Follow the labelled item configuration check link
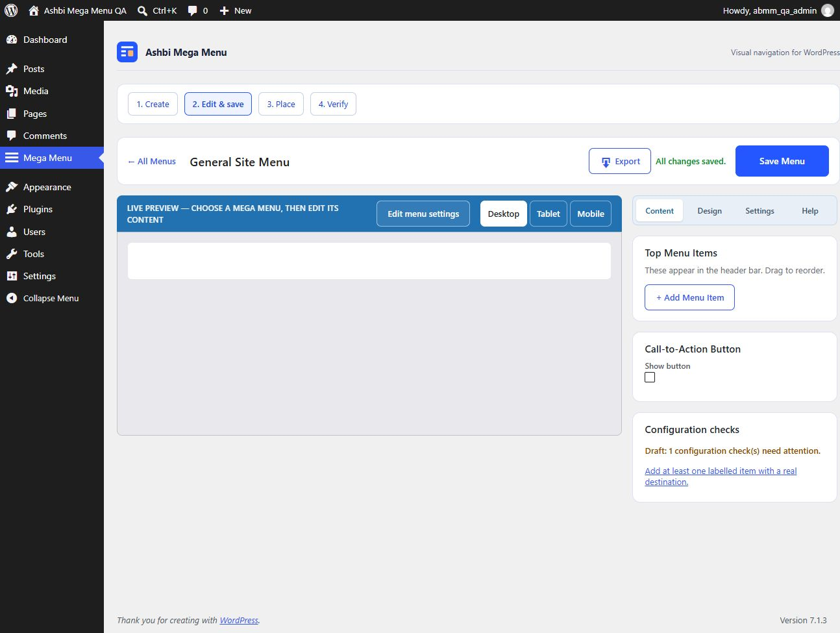 tap(721, 477)
